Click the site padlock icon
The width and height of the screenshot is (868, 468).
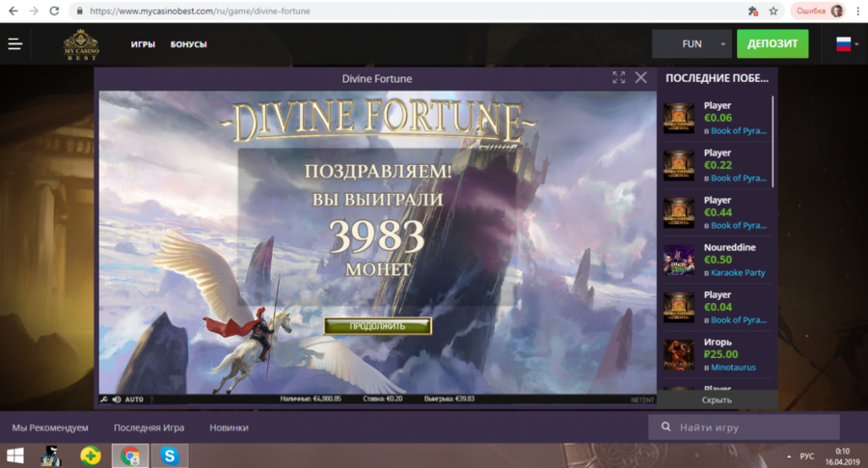pos(80,11)
